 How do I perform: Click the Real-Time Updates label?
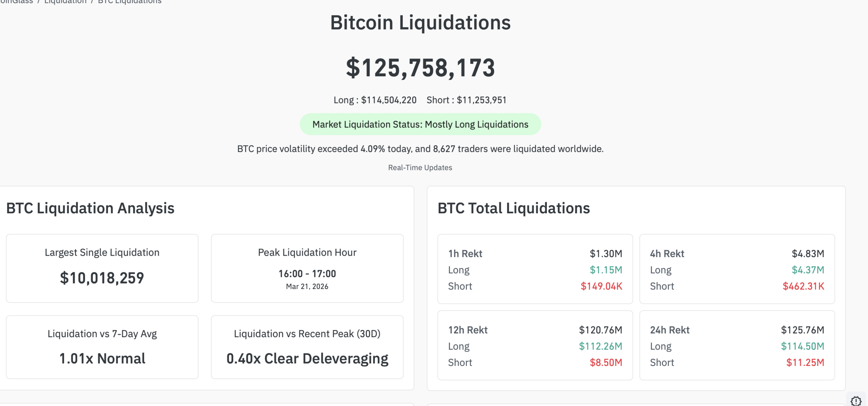(x=420, y=167)
